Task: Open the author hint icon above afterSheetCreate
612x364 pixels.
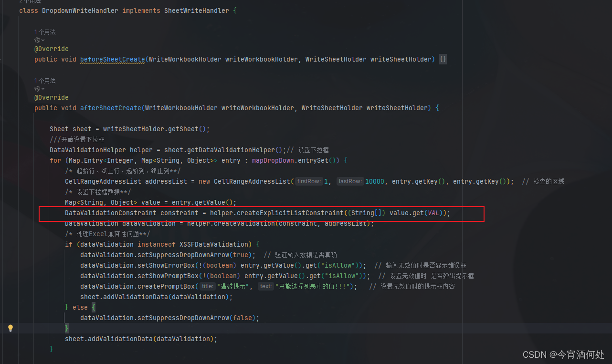Action: [39, 89]
